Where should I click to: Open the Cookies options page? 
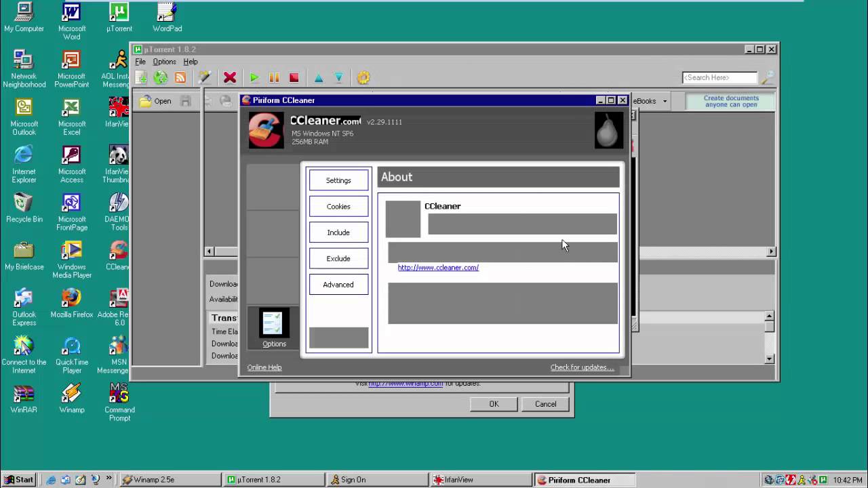point(338,207)
